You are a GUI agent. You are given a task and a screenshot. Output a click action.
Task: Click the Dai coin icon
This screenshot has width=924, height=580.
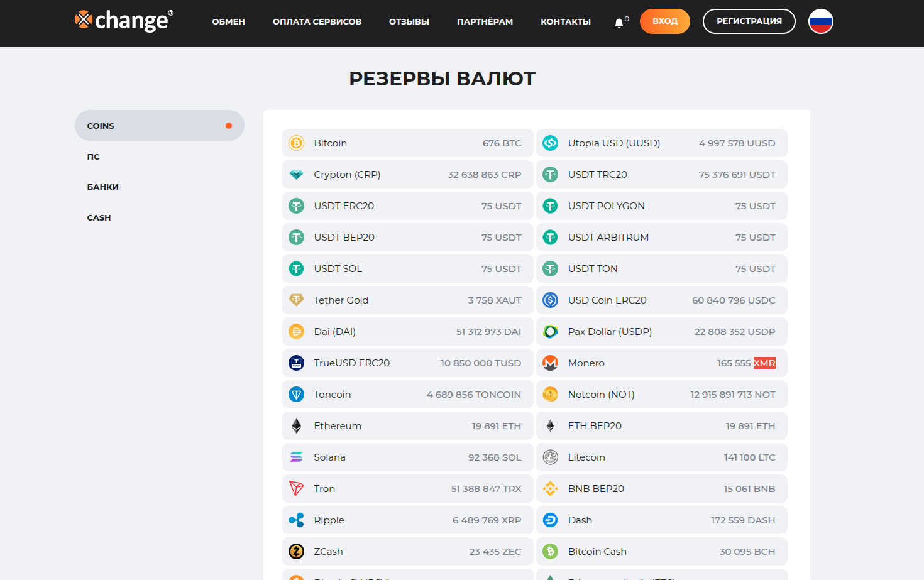[296, 332]
